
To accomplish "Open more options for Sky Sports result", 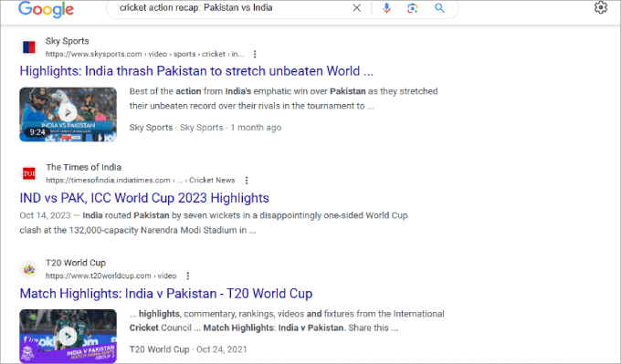I will pyautogui.click(x=255, y=54).
